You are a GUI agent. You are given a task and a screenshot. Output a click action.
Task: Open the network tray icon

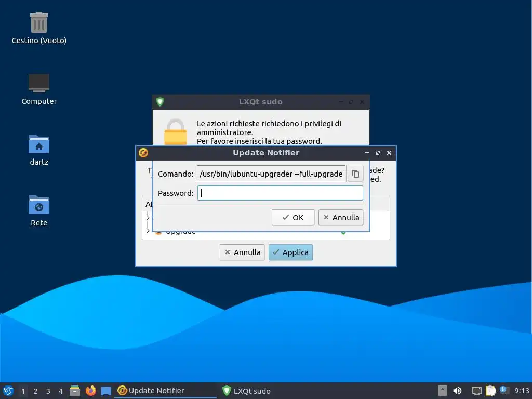(477, 391)
